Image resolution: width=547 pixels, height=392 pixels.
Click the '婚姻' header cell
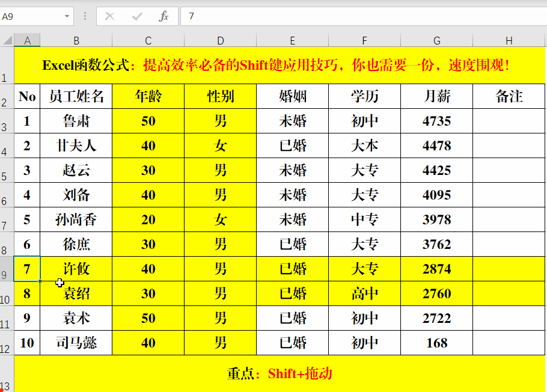[292, 96]
